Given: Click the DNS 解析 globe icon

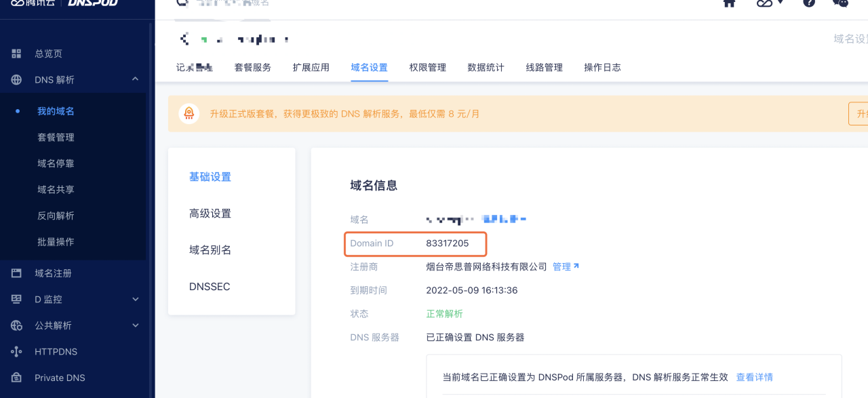Looking at the screenshot, I should click(16, 79).
